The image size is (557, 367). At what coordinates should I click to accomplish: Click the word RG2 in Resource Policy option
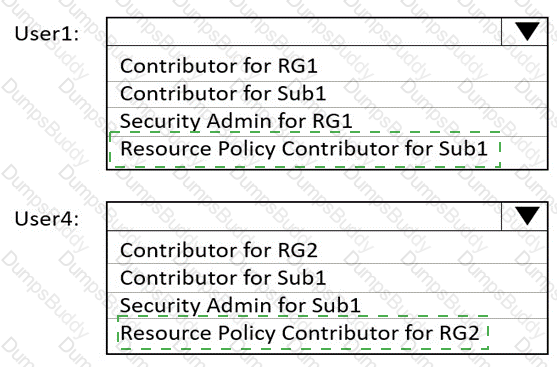459,333
